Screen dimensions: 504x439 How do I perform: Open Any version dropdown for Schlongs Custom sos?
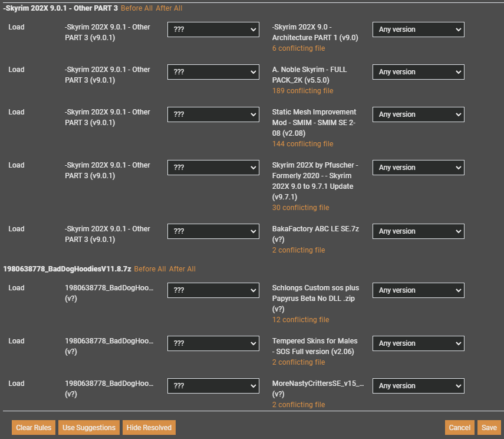pyautogui.click(x=418, y=290)
